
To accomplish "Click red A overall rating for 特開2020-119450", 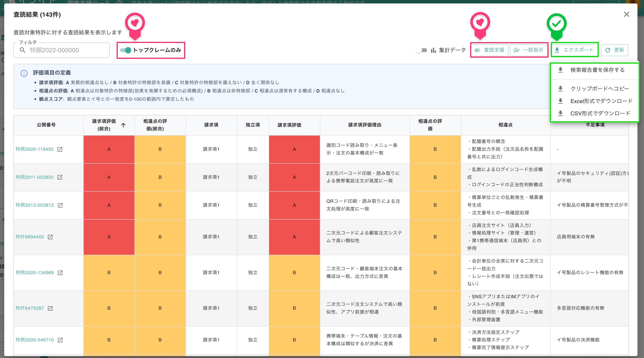I will (x=109, y=149).
